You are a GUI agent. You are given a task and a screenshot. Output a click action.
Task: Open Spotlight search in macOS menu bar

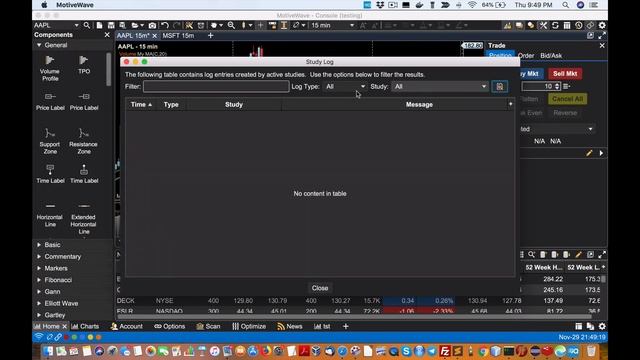[566, 5]
